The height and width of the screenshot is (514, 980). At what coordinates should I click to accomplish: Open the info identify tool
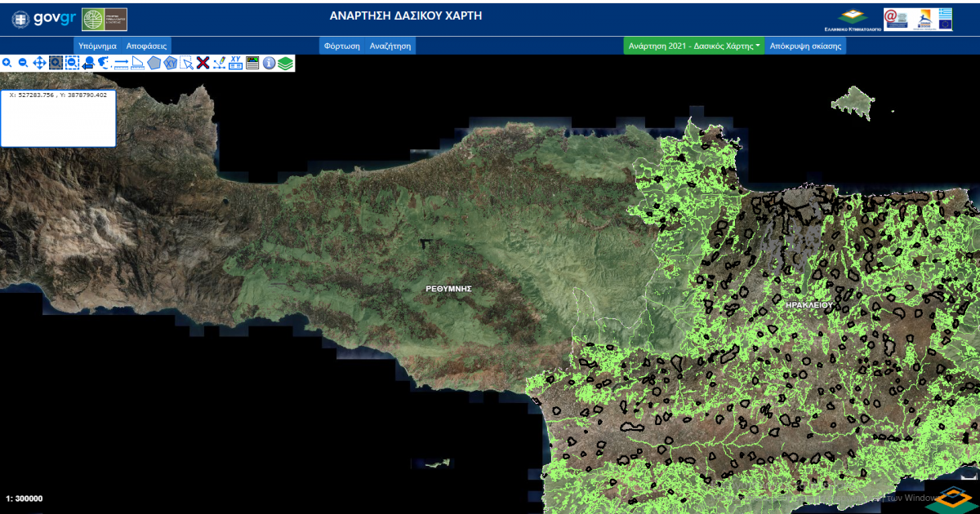click(269, 63)
